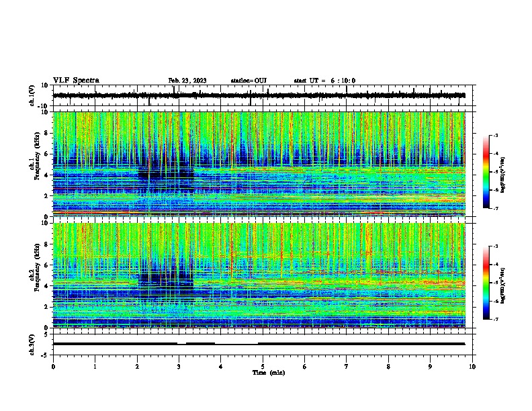Click the ch.2 spectrogram color scale bar
Screen dimensions: 532x411
pos(486,283)
